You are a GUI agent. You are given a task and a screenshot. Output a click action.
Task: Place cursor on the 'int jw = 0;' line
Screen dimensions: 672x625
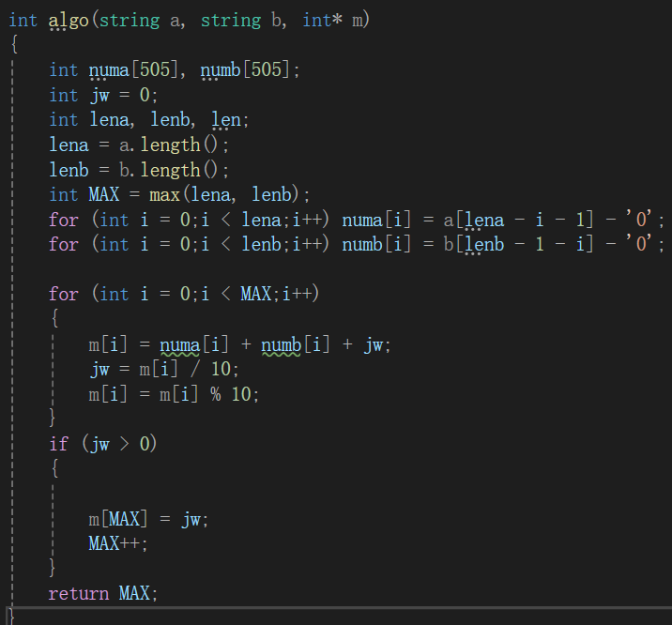pyautogui.click(x=103, y=95)
